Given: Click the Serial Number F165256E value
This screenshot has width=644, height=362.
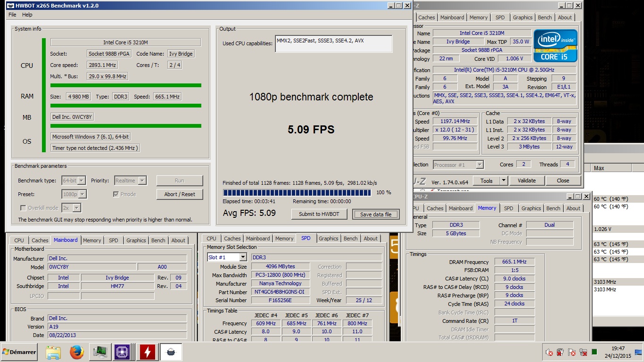Looking at the screenshot, I should (x=280, y=300).
